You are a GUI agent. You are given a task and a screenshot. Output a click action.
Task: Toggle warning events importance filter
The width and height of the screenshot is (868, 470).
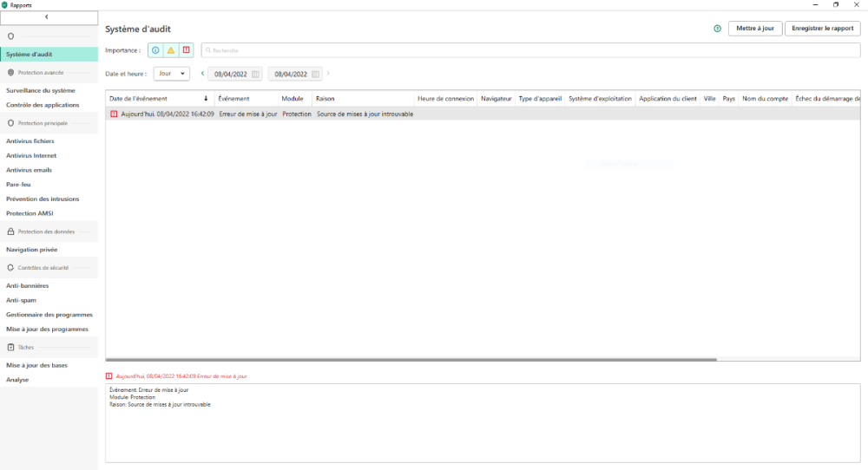pyautogui.click(x=171, y=50)
